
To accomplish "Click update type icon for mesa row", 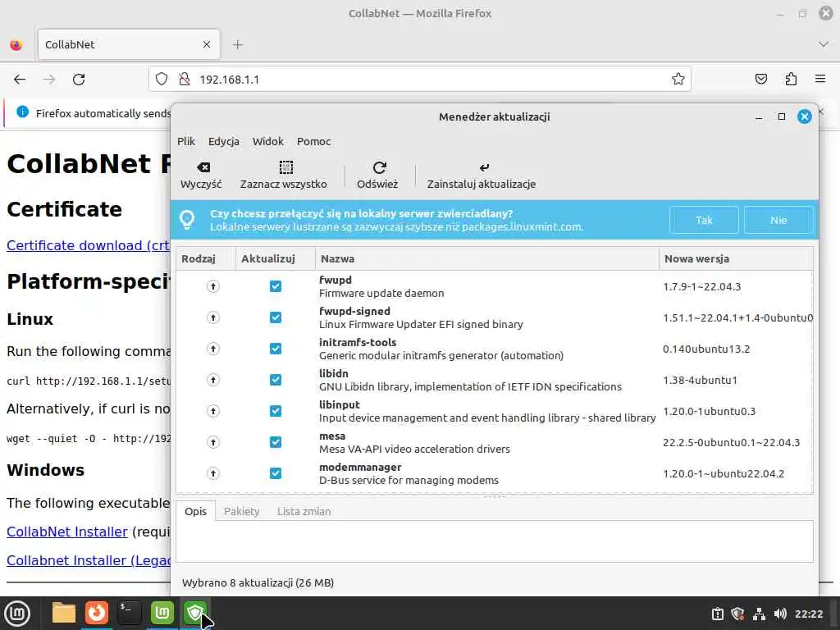I will [x=213, y=442].
